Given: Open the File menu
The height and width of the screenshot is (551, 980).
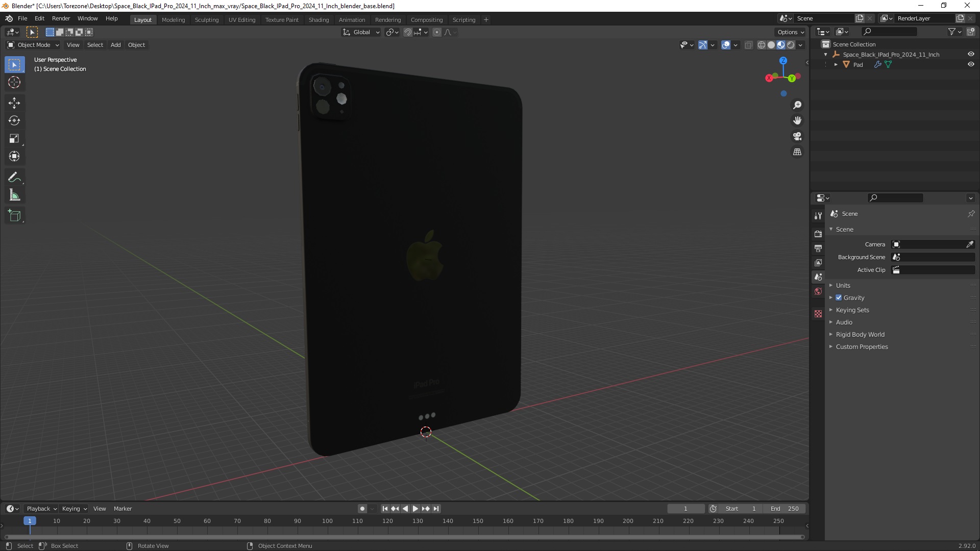Looking at the screenshot, I should (x=22, y=18).
